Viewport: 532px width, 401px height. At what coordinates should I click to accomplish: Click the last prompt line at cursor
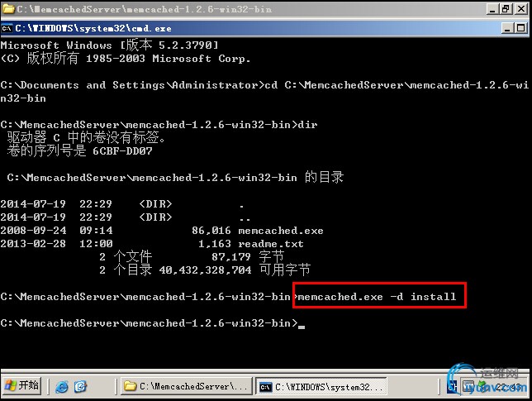click(x=153, y=323)
